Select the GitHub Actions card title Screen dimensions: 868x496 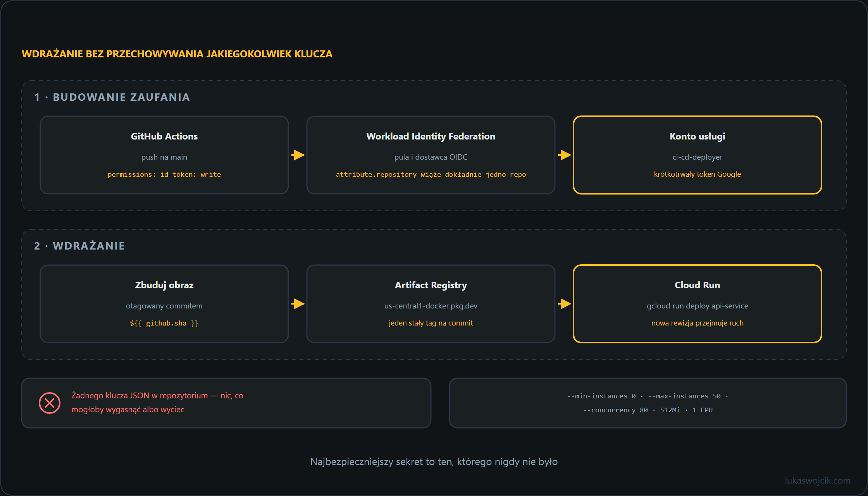tap(164, 136)
